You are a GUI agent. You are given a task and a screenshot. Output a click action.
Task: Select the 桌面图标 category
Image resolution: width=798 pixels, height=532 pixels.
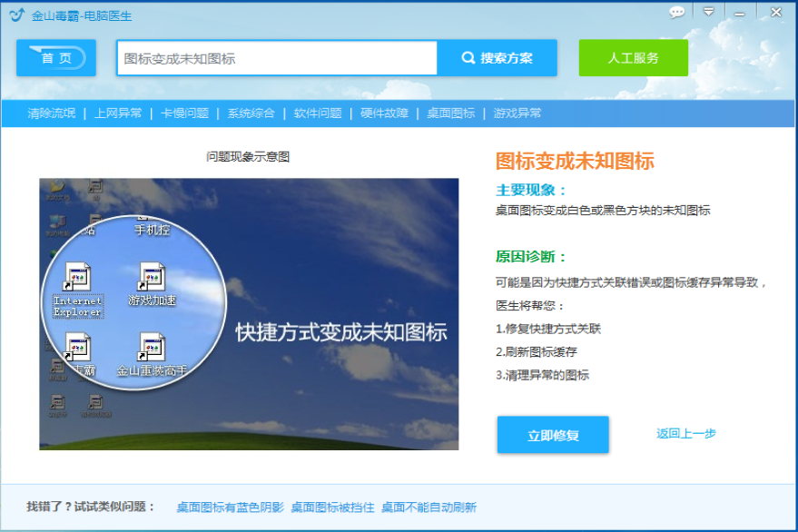(x=451, y=113)
